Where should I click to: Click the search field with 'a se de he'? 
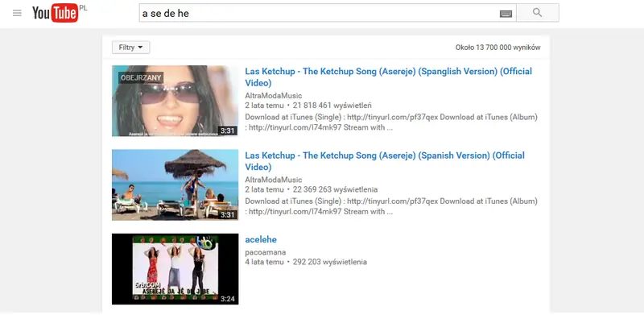click(328, 13)
